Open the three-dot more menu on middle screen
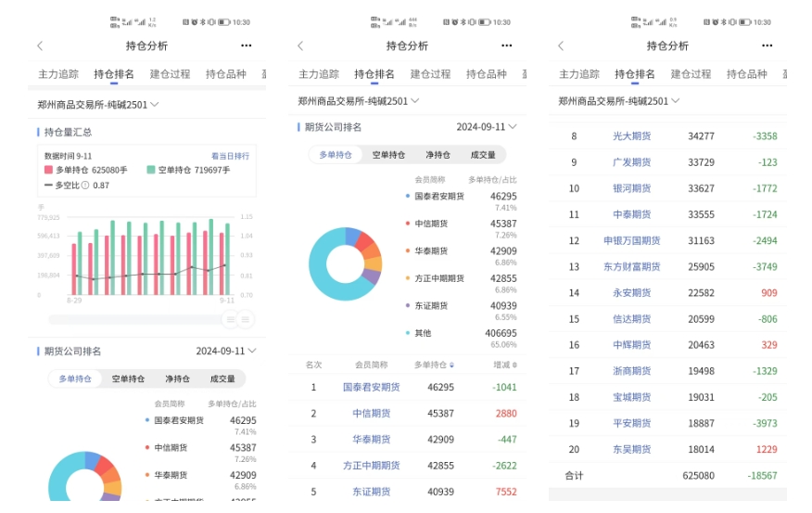The height and width of the screenshot is (513, 812). click(506, 45)
